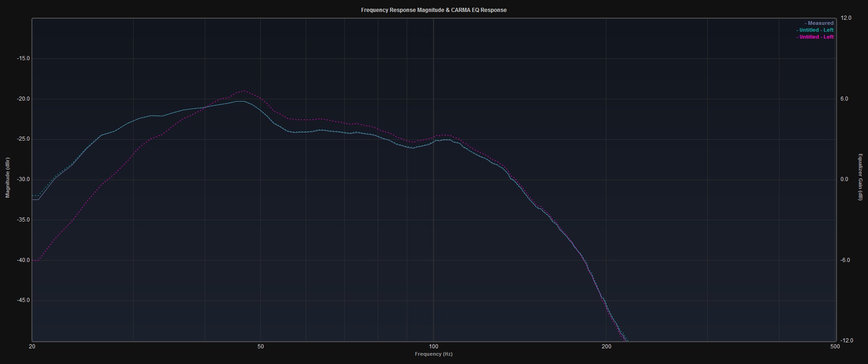Click the -30.0 magnitude tick label

pos(23,180)
